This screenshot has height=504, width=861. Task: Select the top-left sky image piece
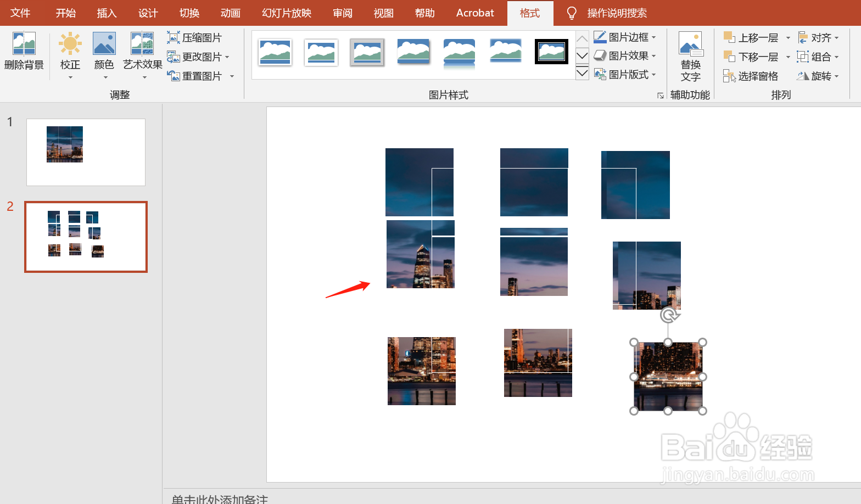pyautogui.click(x=420, y=182)
